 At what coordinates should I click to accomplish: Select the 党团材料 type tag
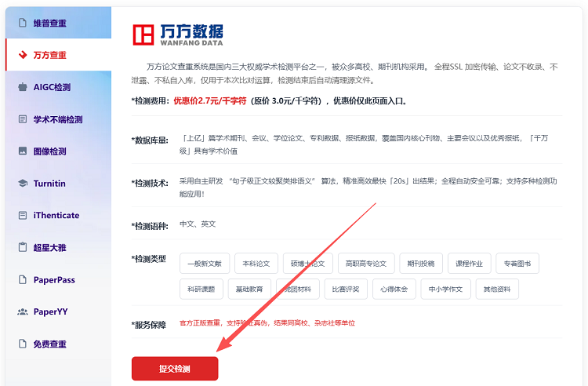[x=298, y=289]
